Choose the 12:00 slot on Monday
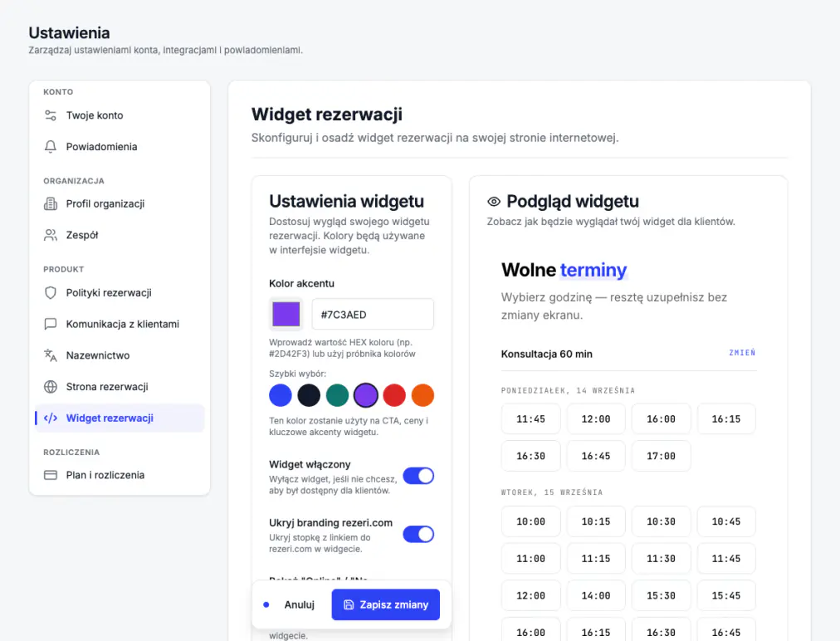 pos(596,419)
